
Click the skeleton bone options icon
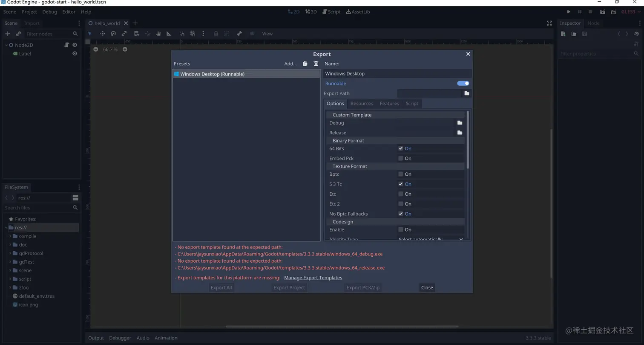(x=239, y=34)
